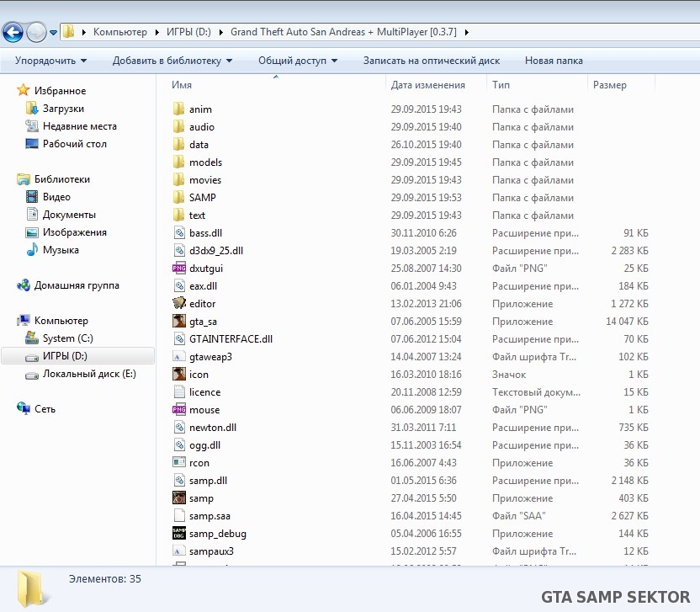Viewport: 700px width, 612px height.
Task: Click the Forward navigation arrow button
Action: [x=36, y=32]
